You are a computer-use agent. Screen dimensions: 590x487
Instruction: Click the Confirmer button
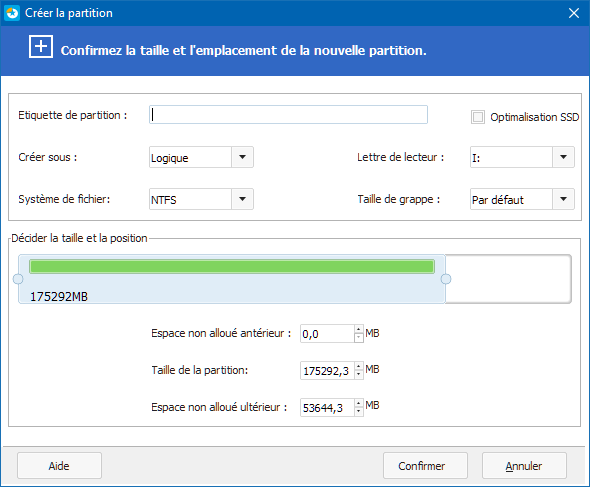(x=425, y=466)
